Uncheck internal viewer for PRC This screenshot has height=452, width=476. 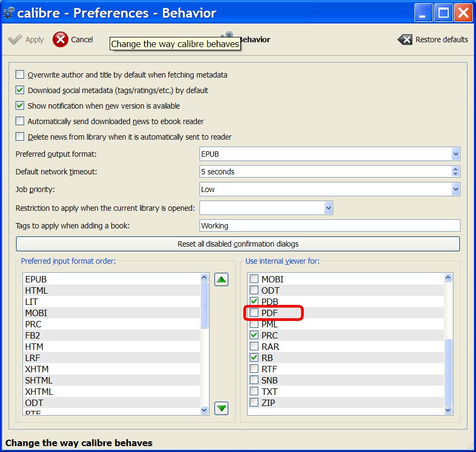click(x=254, y=335)
